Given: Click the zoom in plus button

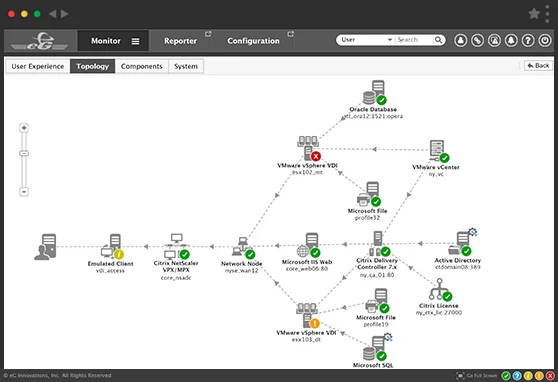Looking at the screenshot, I should (x=24, y=128).
